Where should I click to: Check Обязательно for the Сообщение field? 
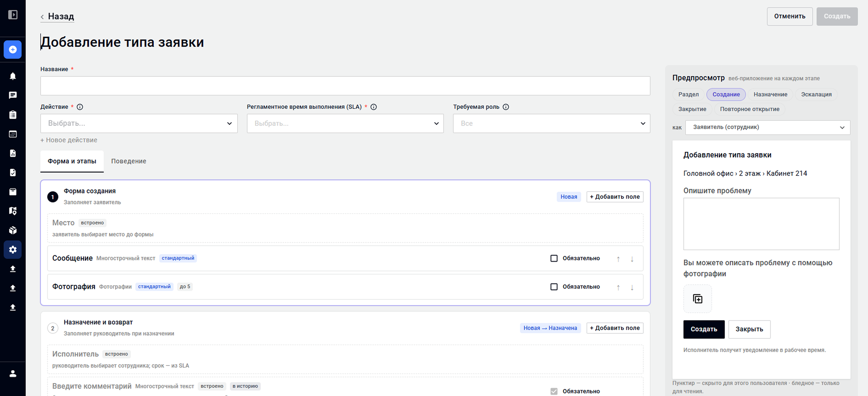[x=554, y=258]
